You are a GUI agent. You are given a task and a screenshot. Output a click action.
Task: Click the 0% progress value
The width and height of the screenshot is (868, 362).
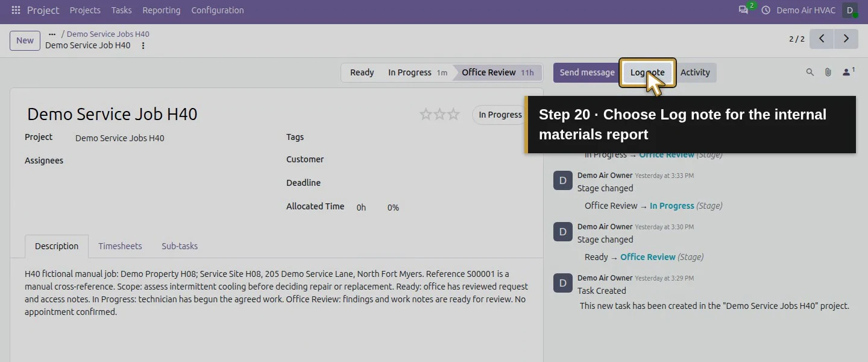(x=393, y=208)
